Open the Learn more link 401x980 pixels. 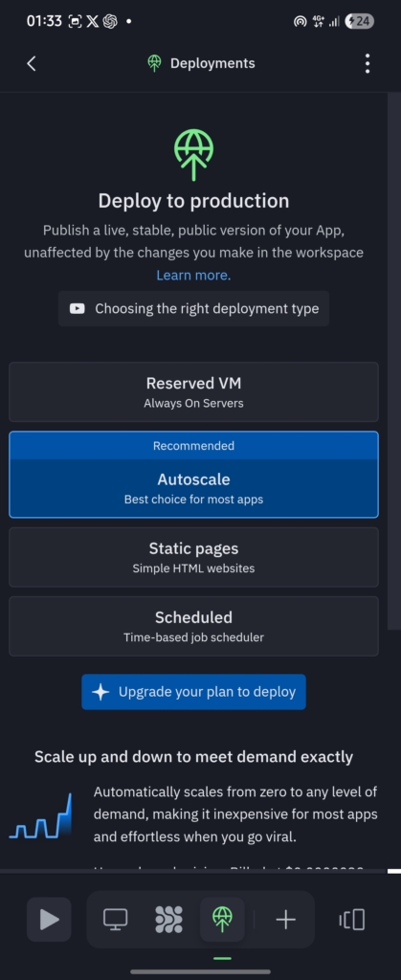tap(193, 275)
